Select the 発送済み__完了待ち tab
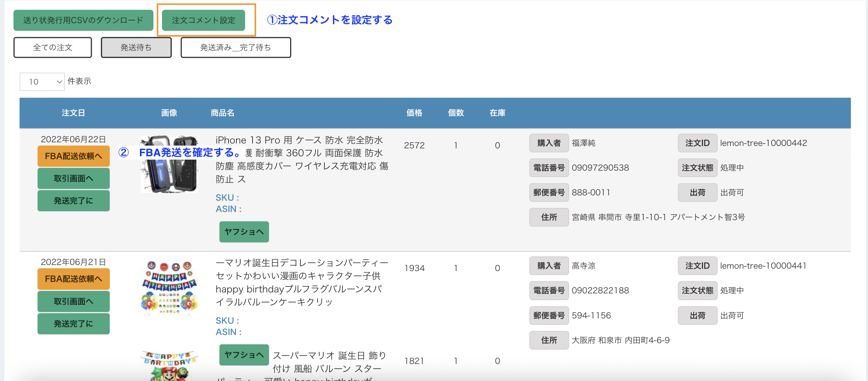The height and width of the screenshot is (381, 868). point(236,47)
